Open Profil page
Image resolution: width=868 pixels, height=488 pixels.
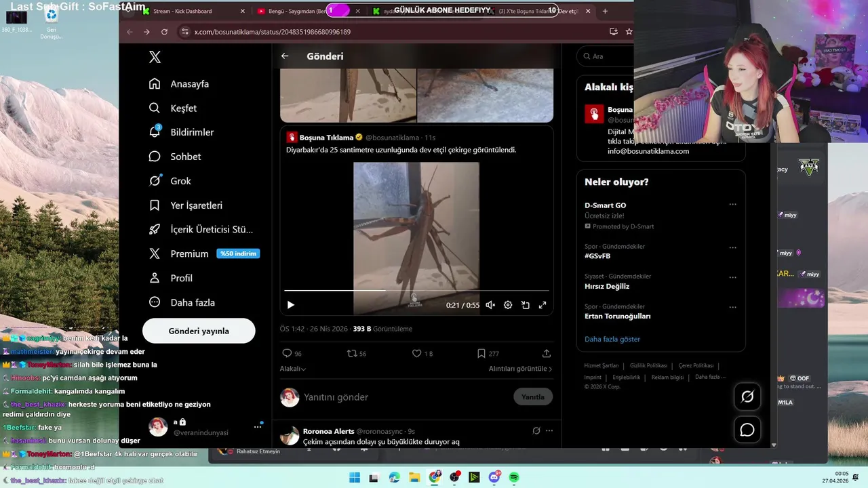tap(171, 278)
